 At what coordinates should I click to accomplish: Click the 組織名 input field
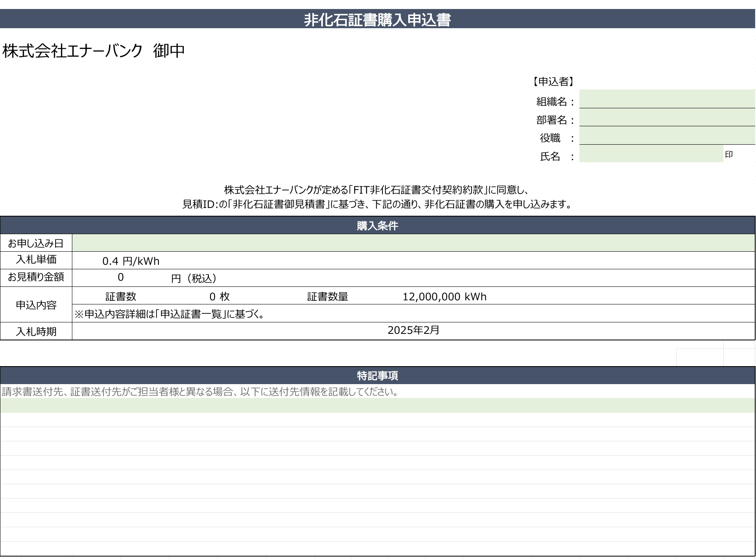(667, 99)
